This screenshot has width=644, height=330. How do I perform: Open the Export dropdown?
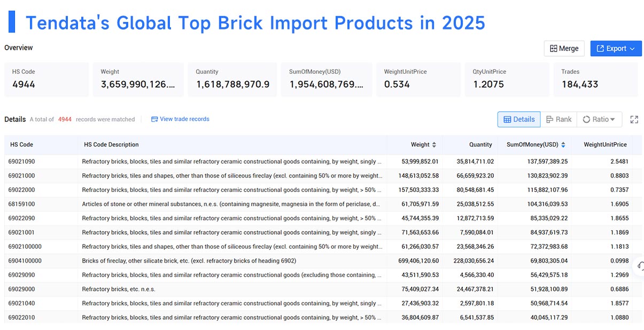click(x=616, y=48)
